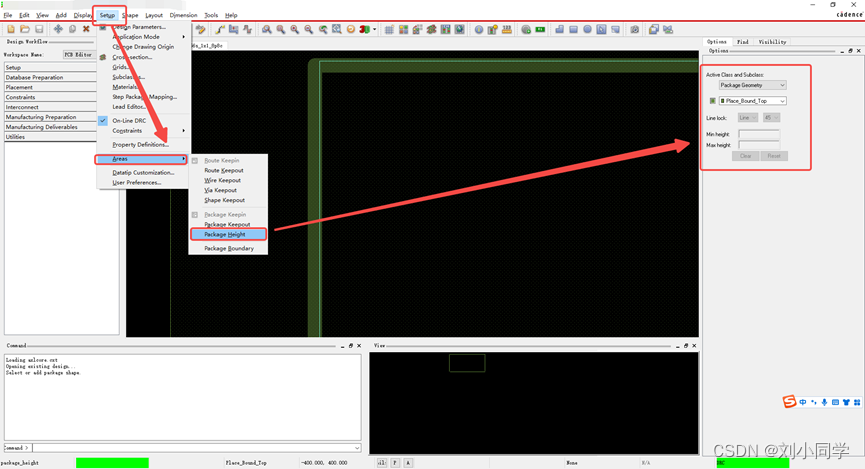Click the New file toolbar icon
This screenshot has width=865, height=469.
tap(10, 29)
